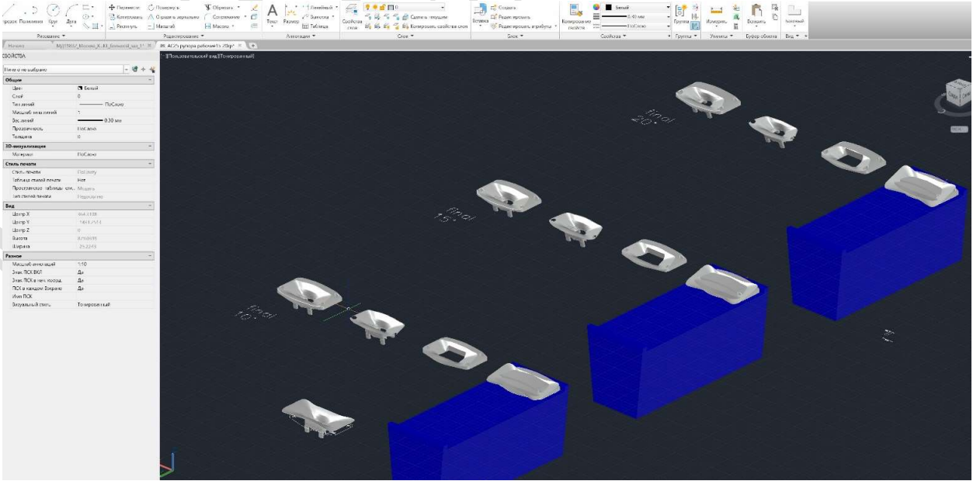Click the Linear (Линейный) dimension button
Image resolution: width=980 pixels, height=481 pixels.
point(321,7)
